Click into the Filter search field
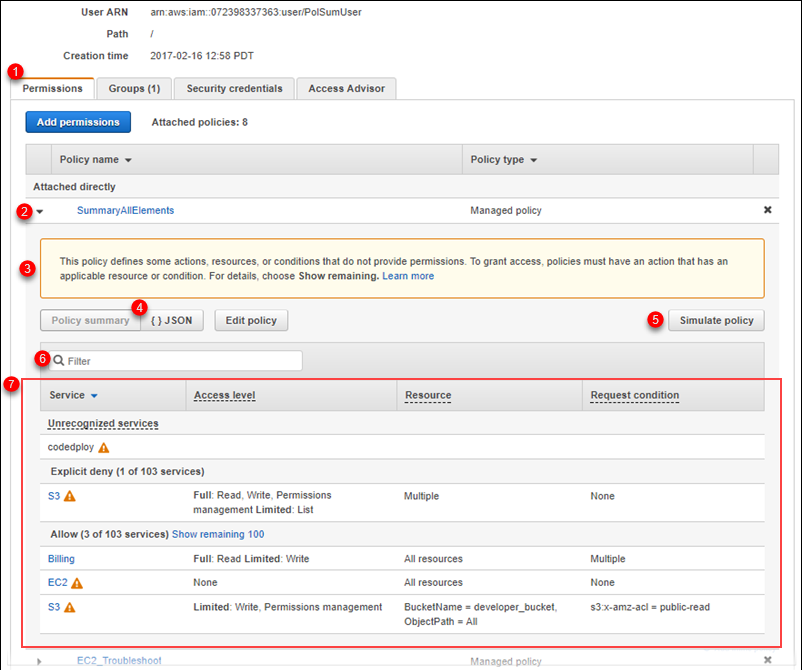 point(180,361)
